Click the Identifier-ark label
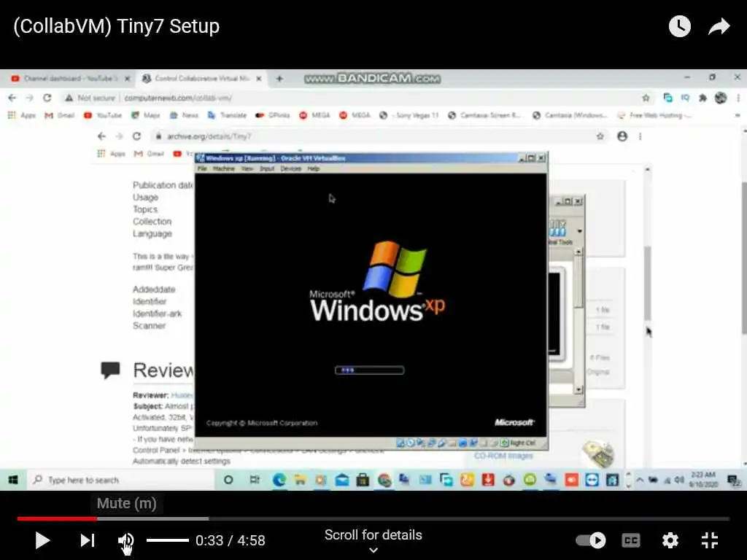Screen dimensions: 747x560 (x=158, y=314)
